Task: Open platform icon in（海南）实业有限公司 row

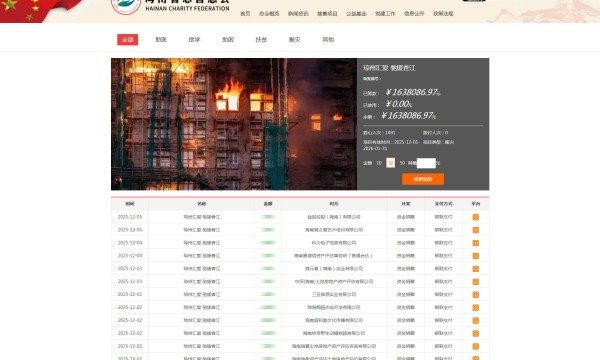Action: click(476, 269)
